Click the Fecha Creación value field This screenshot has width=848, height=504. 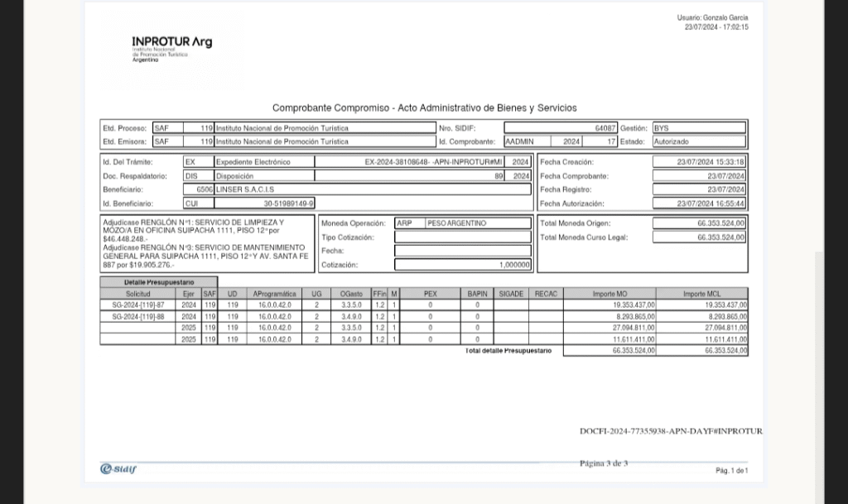click(698, 162)
